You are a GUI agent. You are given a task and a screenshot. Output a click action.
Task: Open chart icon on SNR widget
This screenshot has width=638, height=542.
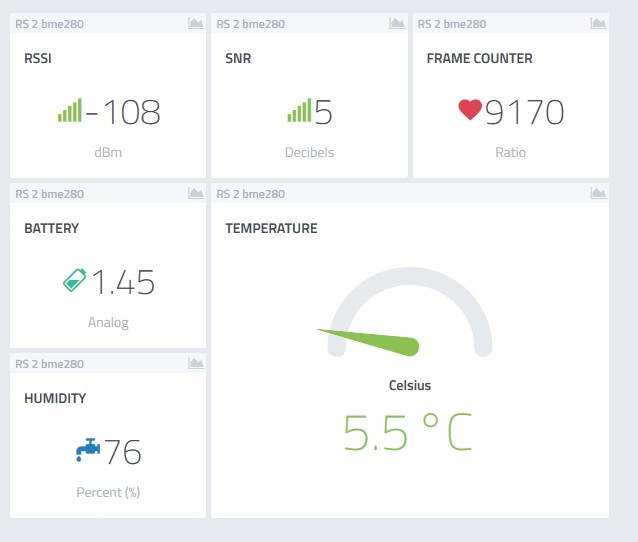click(397, 24)
